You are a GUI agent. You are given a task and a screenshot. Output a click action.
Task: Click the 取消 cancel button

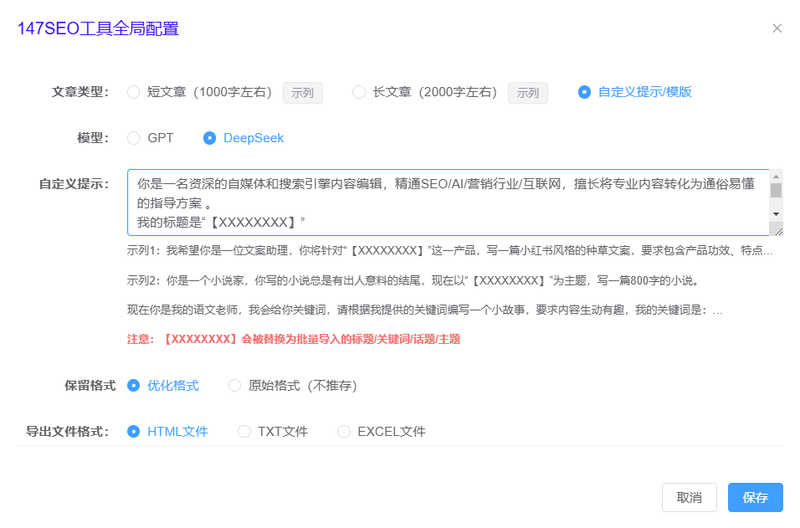point(689,497)
